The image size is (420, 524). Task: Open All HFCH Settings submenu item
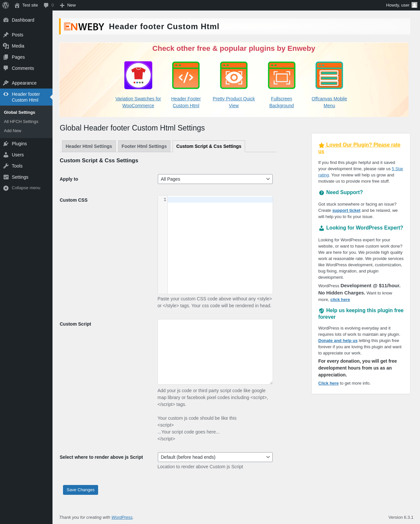[x=21, y=122]
